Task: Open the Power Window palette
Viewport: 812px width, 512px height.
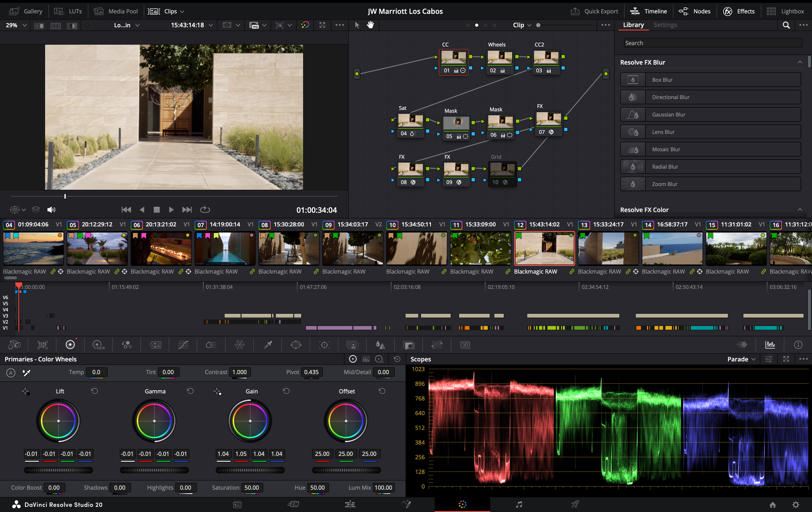Action: coord(296,345)
